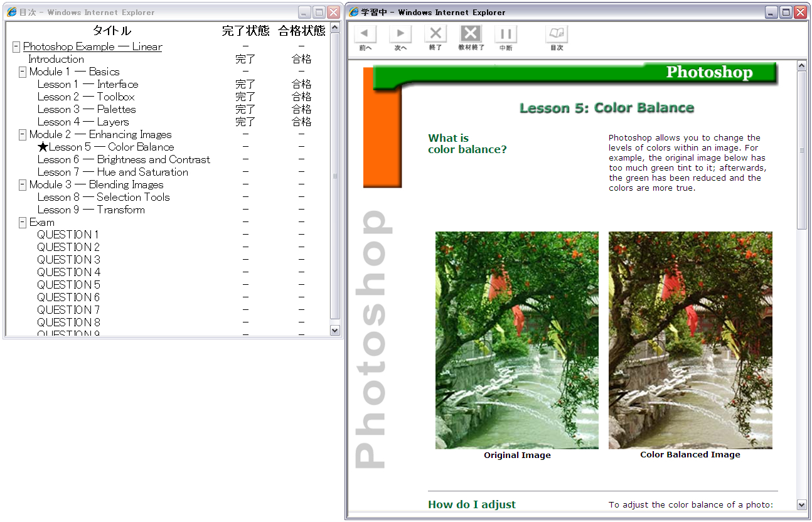Collapse the Module 3 — Blending Images node
Screen dimensions: 812x522
pyautogui.click(x=23, y=184)
